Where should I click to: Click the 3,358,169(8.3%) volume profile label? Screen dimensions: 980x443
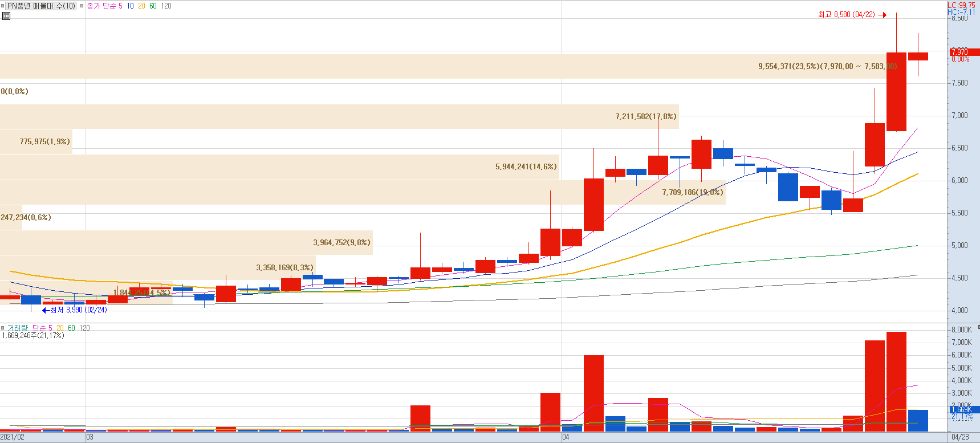pyautogui.click(x=284, y=267)
